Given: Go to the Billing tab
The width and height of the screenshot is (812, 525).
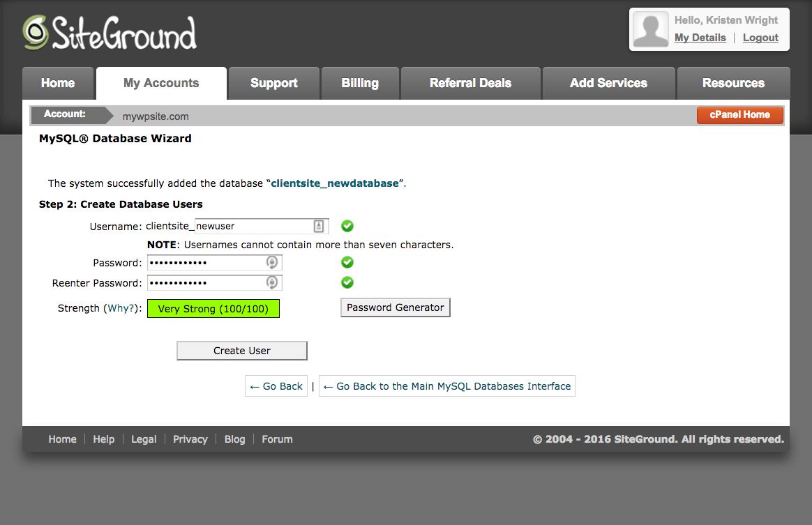Looking at the screenshot, I should (x=360, y=84).
